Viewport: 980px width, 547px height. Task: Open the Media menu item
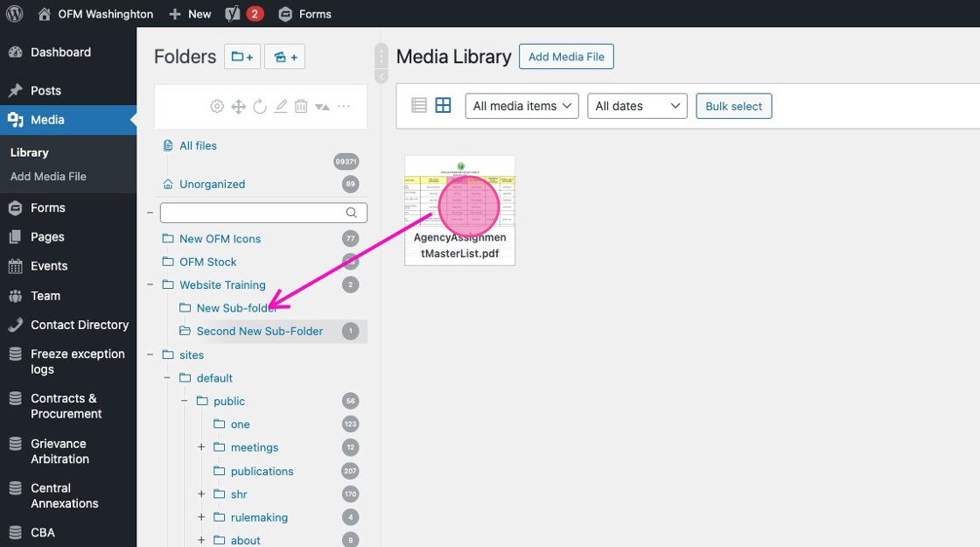click(68, 120)
